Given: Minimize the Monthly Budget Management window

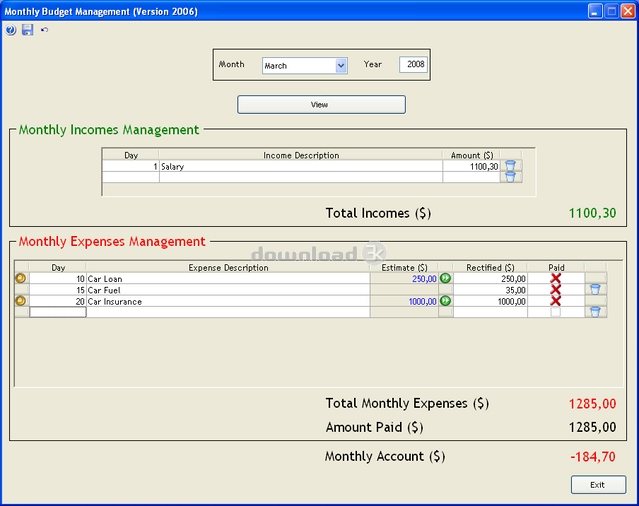Looking at the screenshot, I should click(595, 11).
